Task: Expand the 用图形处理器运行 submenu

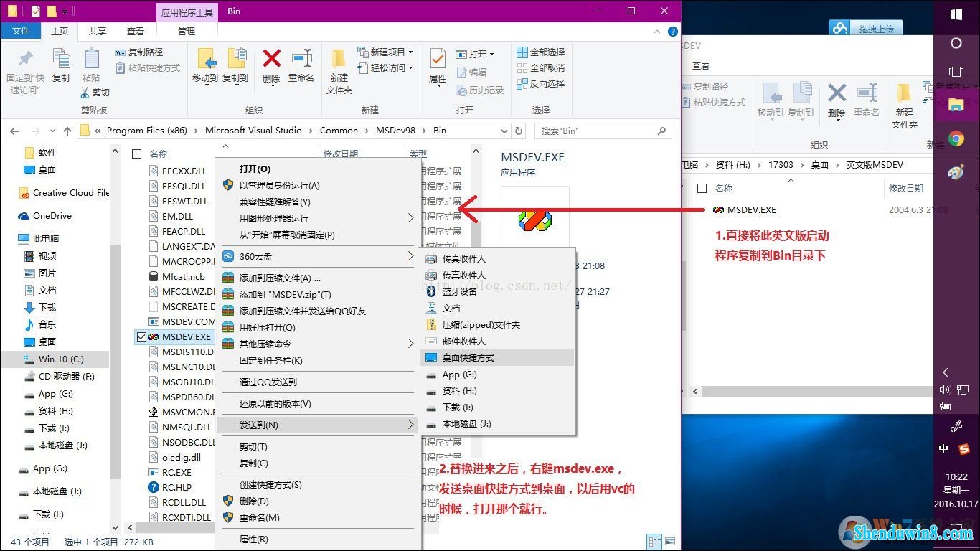Action: tap(411, 217)
